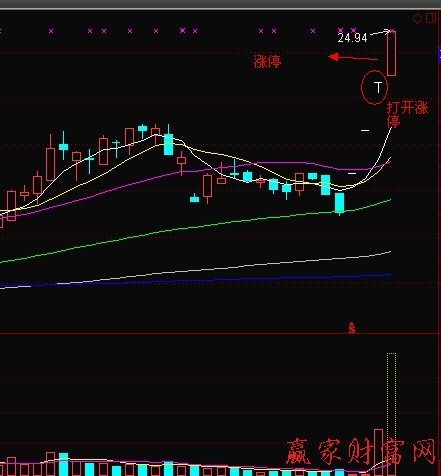Click the red diamond icon at top-right
The height and width of the screenshot is (476, 441).
point(417,18)
